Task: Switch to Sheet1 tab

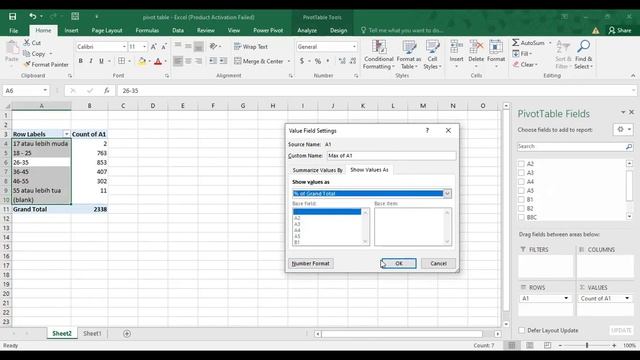Action: pos(92,333)
